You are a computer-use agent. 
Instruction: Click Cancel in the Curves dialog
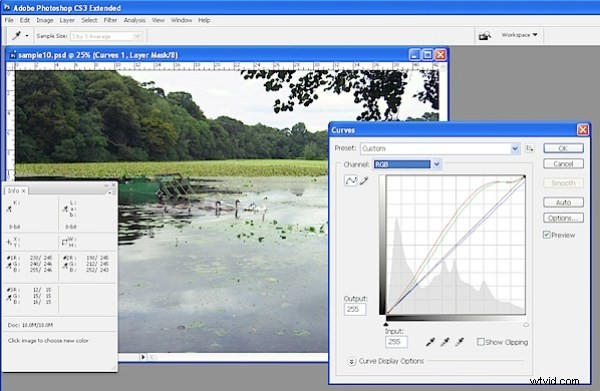tap(563, 164)
